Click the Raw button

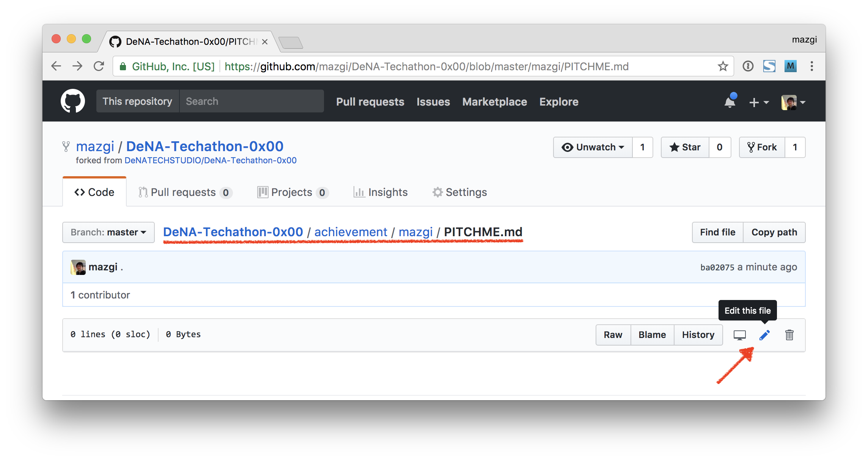tap(613, 335)
